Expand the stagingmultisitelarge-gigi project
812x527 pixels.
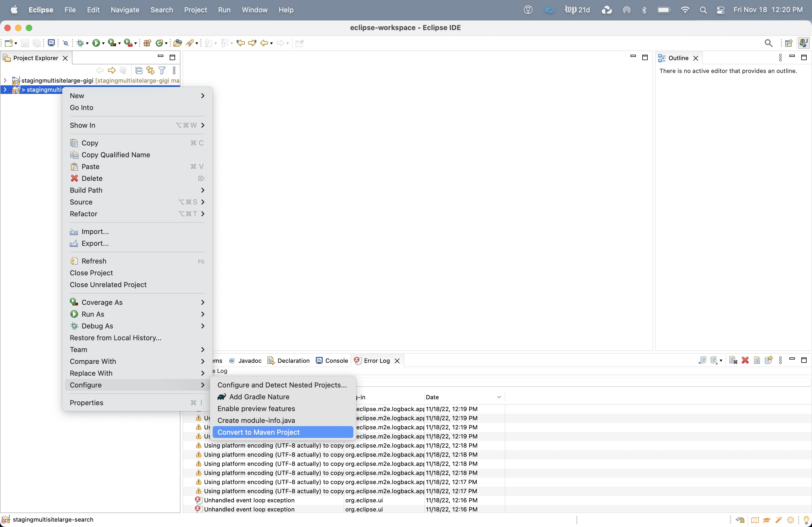click(5, 80)
